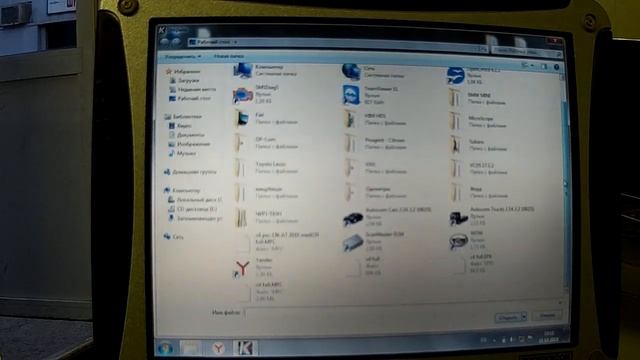Select Загрузки in the navigation pane
This screenshot has height=360, width=640.
tap(184, 80)
